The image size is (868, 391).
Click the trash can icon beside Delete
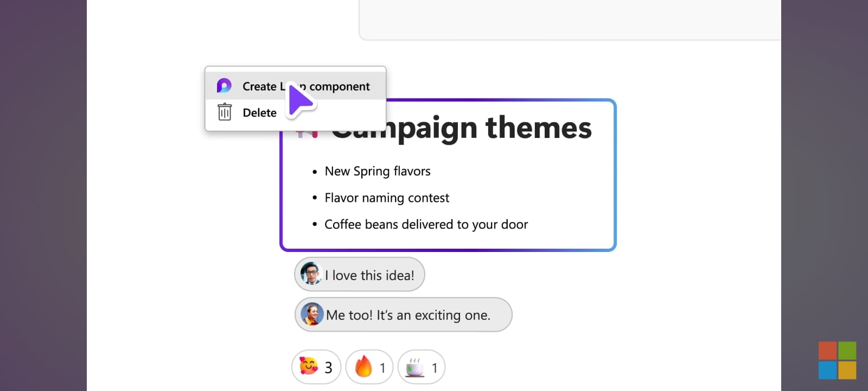click(224, 112)
